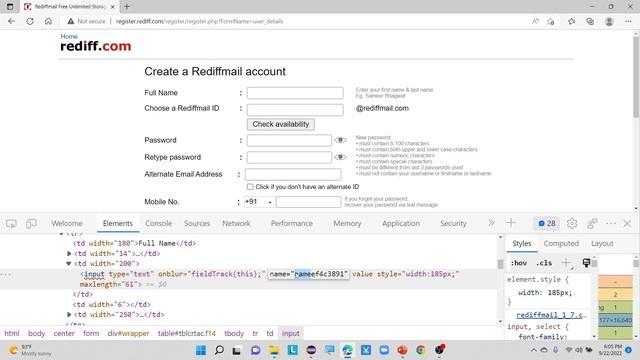Open the Console tab
The height and width of the screenshot is (360, 640).
tap(158, 223)
